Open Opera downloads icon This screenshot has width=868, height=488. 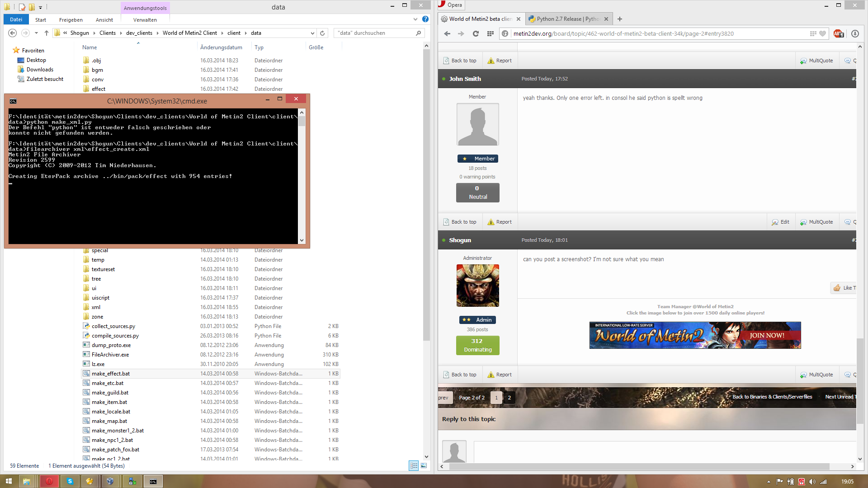pyautogui.click(x=855, y=33)
